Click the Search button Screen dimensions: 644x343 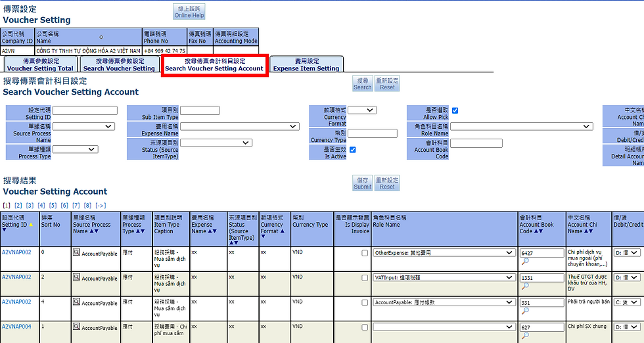click(x=362, y=83)
